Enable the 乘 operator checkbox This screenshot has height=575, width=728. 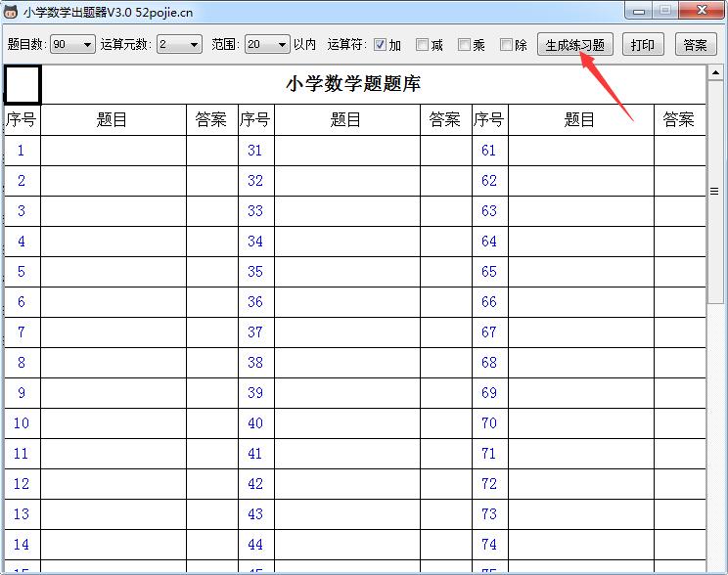click(x=464, y=45)
